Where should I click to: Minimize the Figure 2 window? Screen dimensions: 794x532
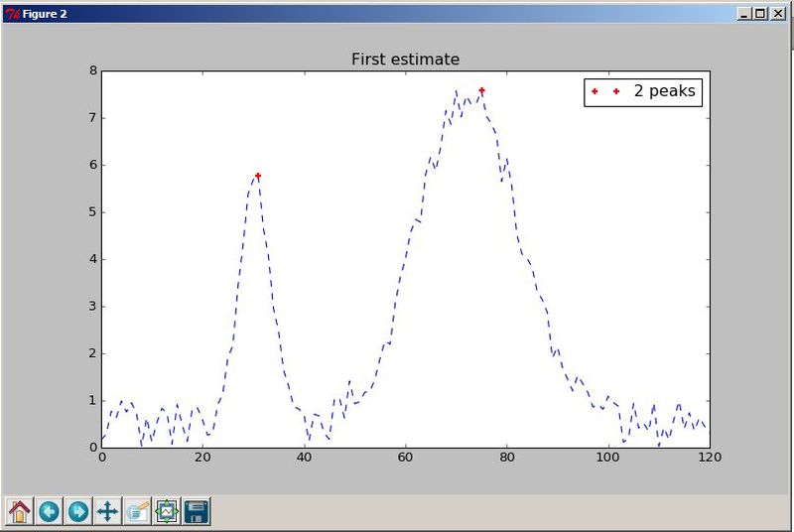[x=743, y=14]
